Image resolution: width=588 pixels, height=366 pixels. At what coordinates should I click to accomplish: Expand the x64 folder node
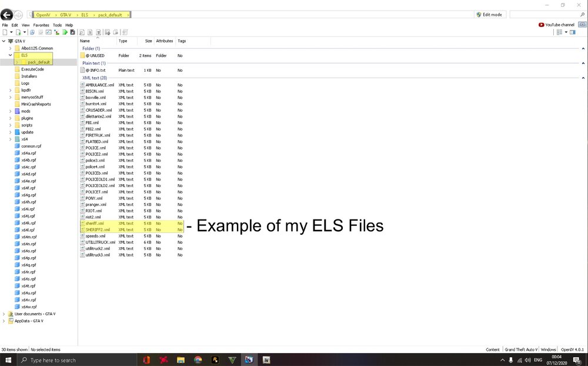(11, 139)
